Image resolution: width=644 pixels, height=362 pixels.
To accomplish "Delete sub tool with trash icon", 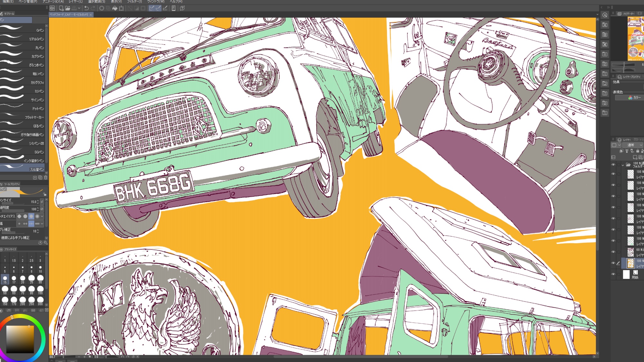I will (45, 178).
